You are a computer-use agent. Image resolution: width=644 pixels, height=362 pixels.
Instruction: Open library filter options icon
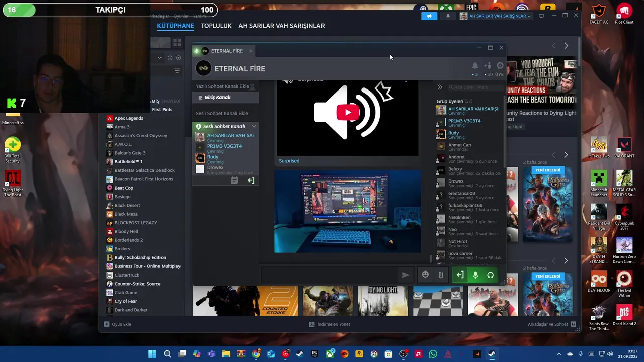177,71
